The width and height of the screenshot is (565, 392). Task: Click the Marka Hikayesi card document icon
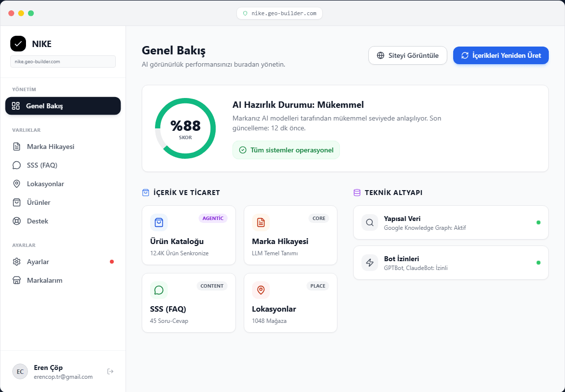click(261, 222)
